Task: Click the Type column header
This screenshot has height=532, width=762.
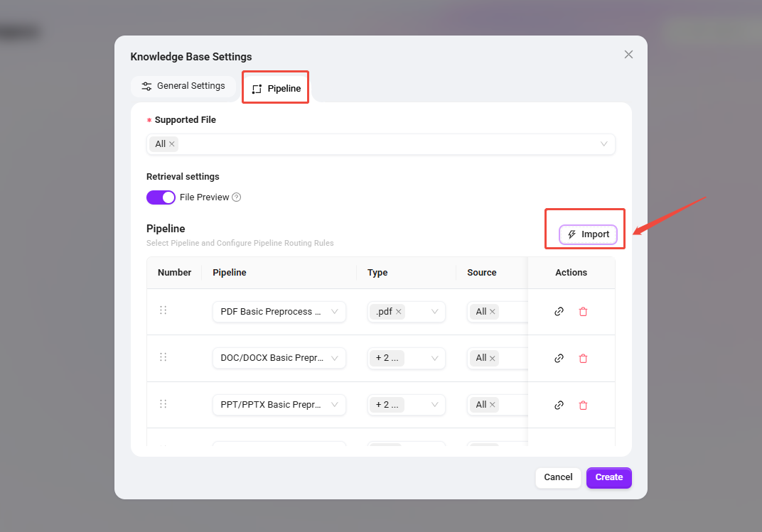Action: point(377,273)
